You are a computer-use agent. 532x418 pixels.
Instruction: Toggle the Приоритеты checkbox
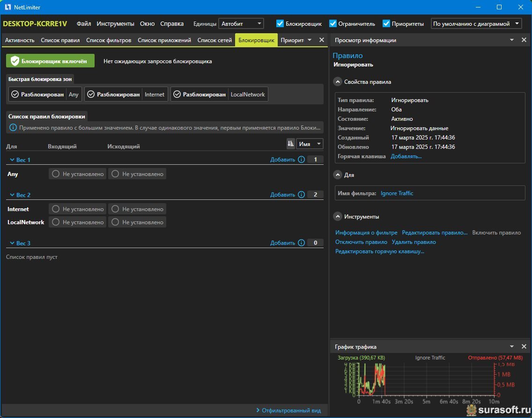(x=386, y=24)
